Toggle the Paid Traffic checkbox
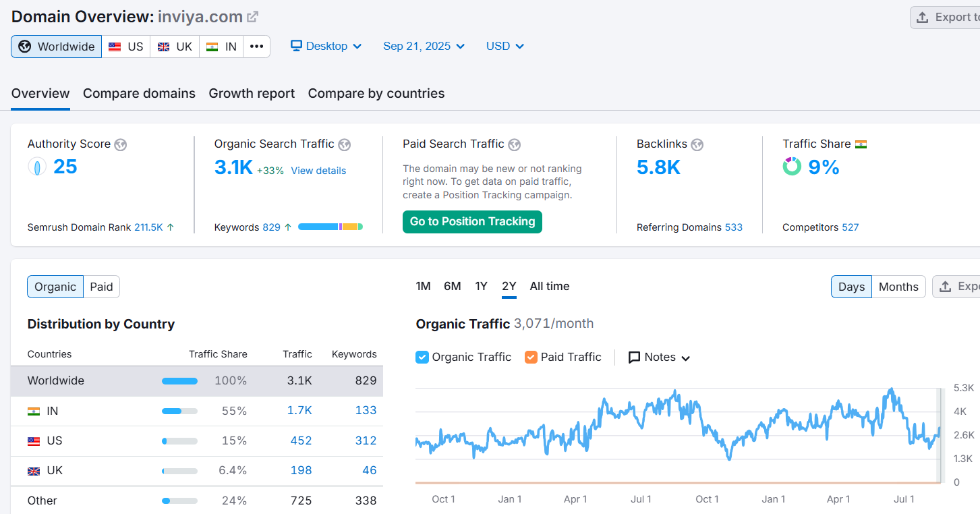The width and height of the screenshot is (980, 514). (x=531, y=358)
